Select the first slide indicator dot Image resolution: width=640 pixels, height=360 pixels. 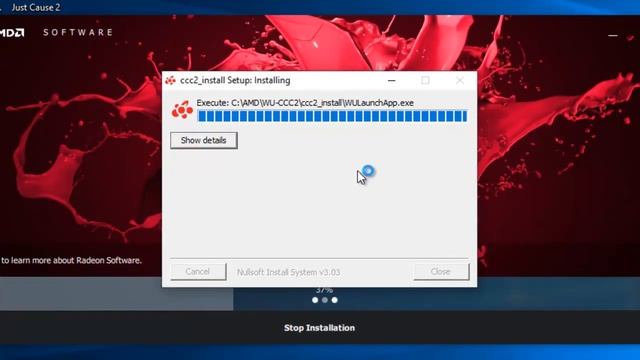click(x=315, y=300)
